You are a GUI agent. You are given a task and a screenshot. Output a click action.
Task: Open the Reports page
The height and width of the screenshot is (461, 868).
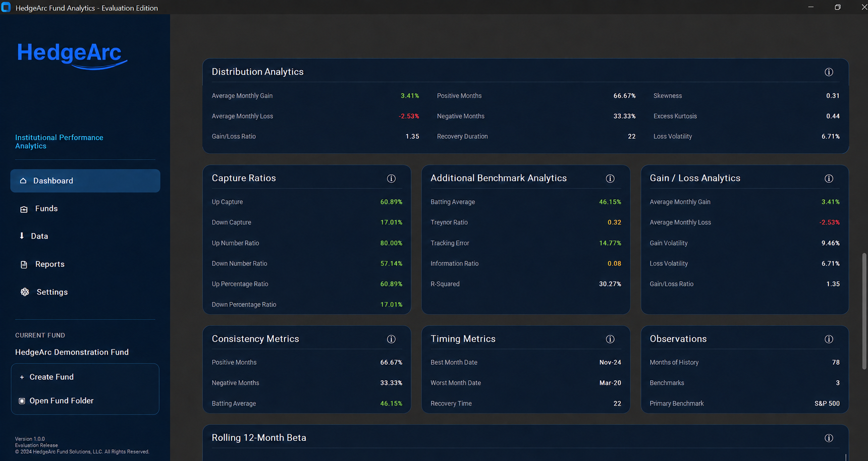(x=85, y=264)
